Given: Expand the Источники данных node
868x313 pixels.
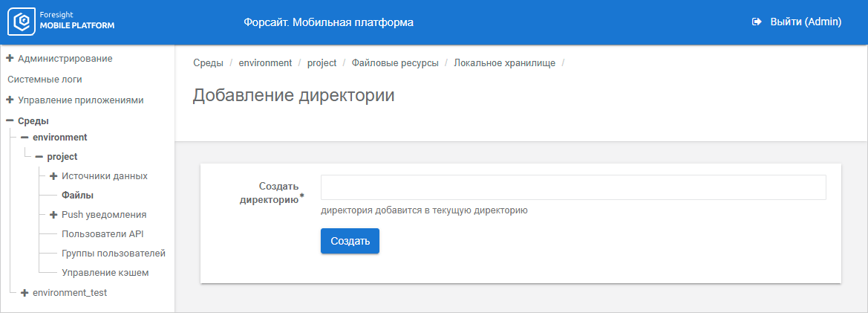Looking at the screenshot, I should pos(53,176).
